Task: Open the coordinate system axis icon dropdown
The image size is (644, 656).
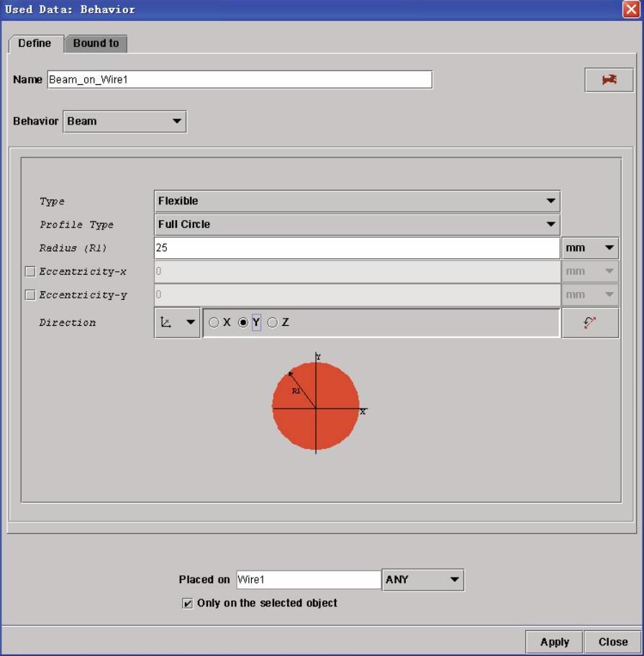Action: coord(177,323)
